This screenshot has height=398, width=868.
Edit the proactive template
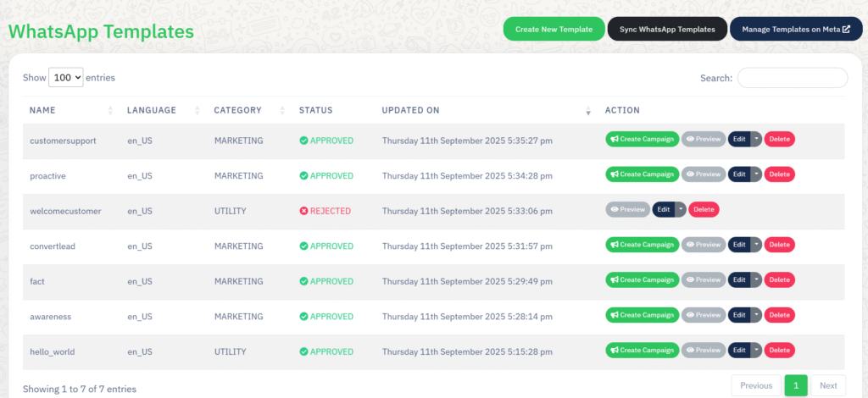pos(739,174)
